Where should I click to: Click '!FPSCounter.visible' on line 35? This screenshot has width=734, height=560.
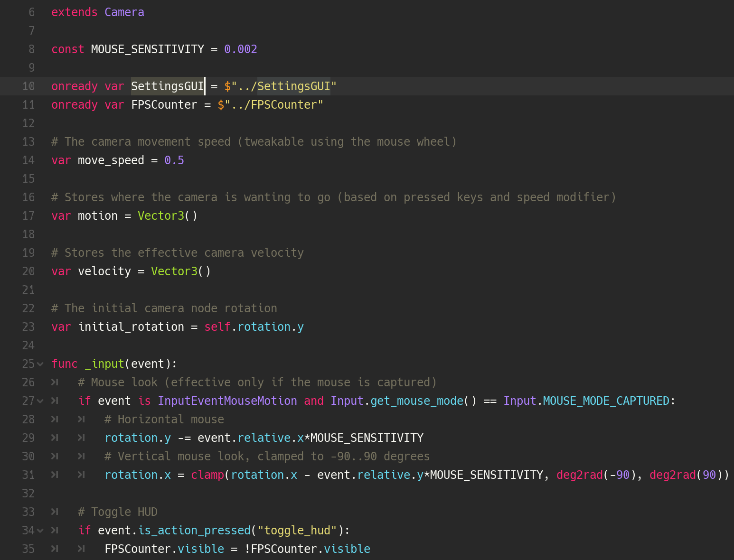(307, 549)
